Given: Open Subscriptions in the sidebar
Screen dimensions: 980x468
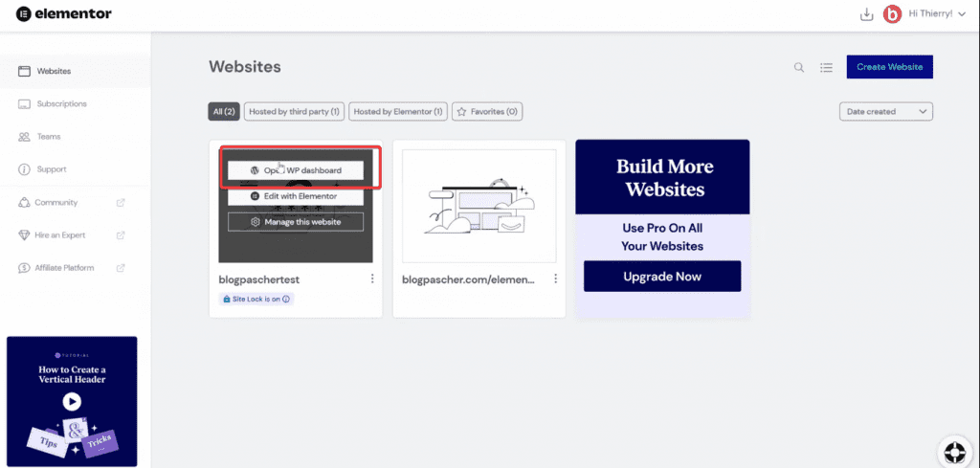Looking at the screenshot, I should 75,103.
